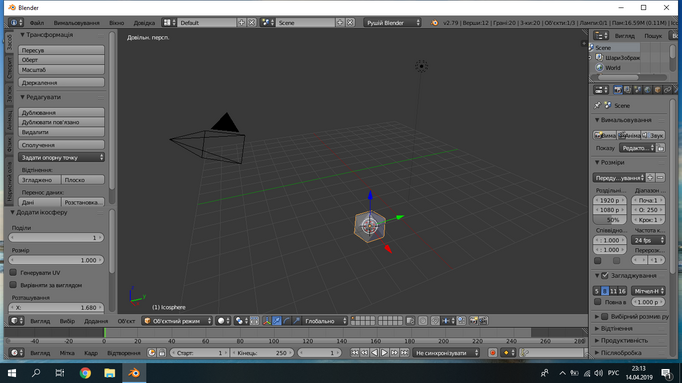Screen dimensions: 682x383
Task: Open the Object properties tab cube icon
Action: point(658,90)
